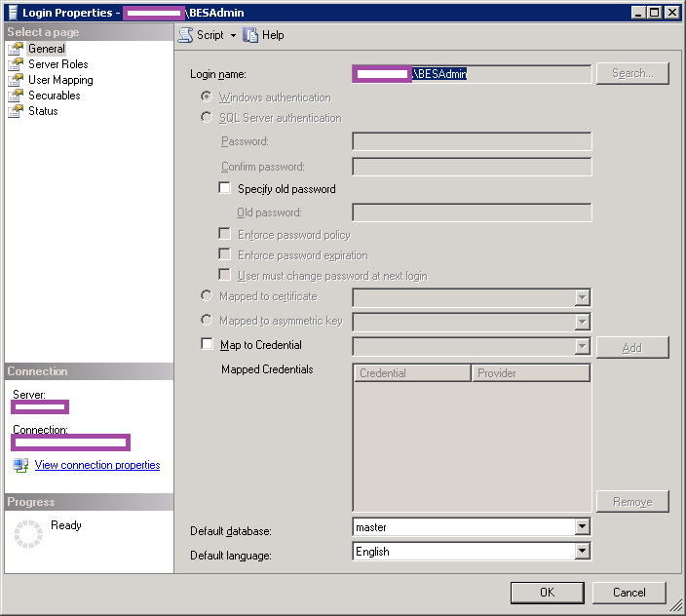Image resolution: width=686 pixels, height=616 pixels.
Task: Click the Cancel button
Action: click(x=629, y=593)
